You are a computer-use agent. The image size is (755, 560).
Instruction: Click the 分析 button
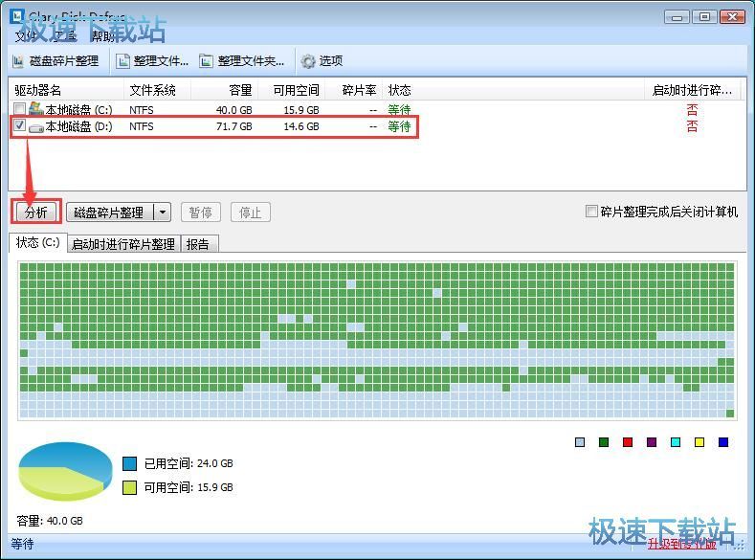[x=36, y=212]
